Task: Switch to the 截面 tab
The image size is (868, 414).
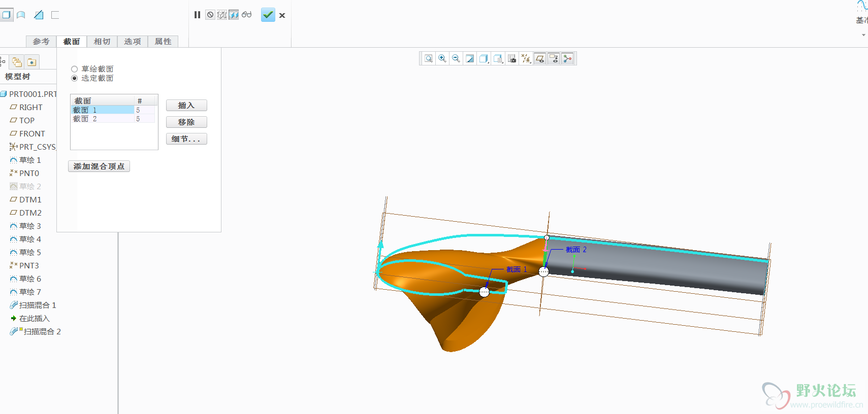Action: (x=72, y=42)
